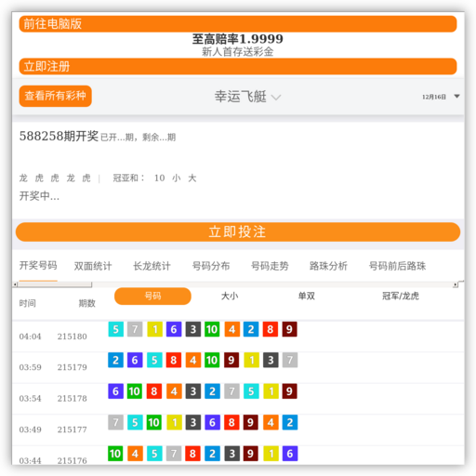The height and width of the screenshot is (476, 476).
Task: Click dark ball 3 in row 215178
Action: (193, 391)
